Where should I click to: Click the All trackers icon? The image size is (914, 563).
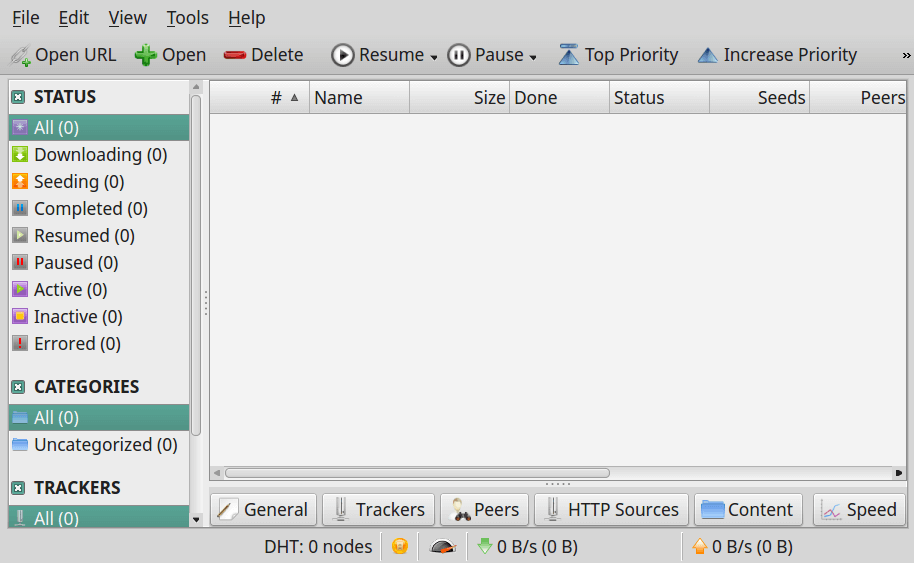click(x=20, y=518)
